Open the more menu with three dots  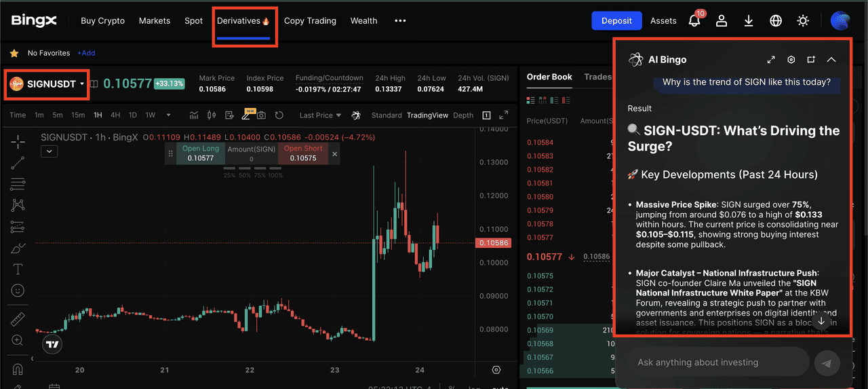tap(400, 20)
